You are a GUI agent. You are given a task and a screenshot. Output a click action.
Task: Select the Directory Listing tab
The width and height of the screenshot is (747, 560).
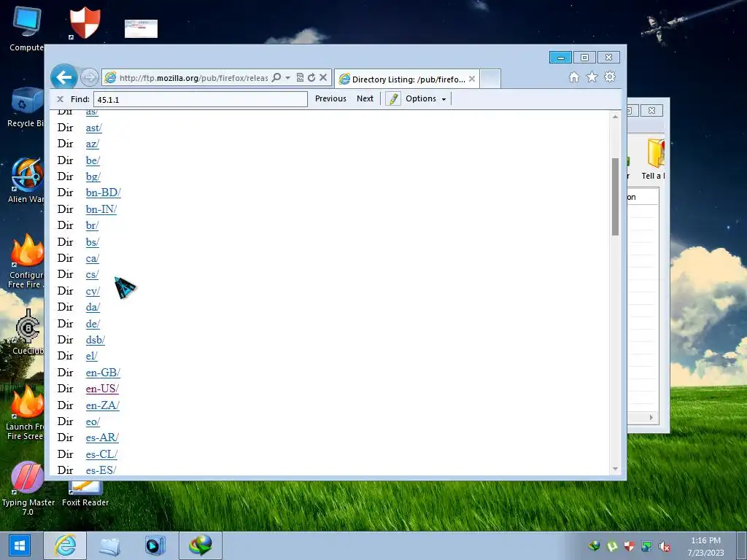click(x=407, y=79)
